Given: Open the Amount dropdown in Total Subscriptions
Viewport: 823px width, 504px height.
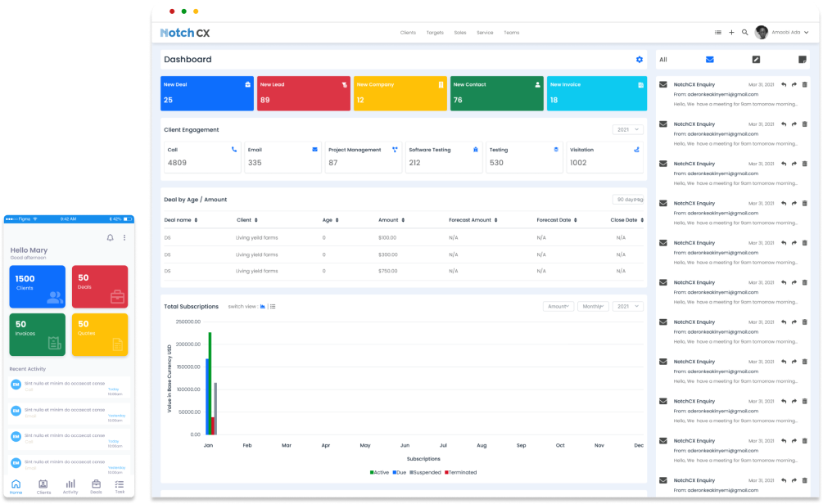Looking at the screenshot, I should (x=558, y=306).
